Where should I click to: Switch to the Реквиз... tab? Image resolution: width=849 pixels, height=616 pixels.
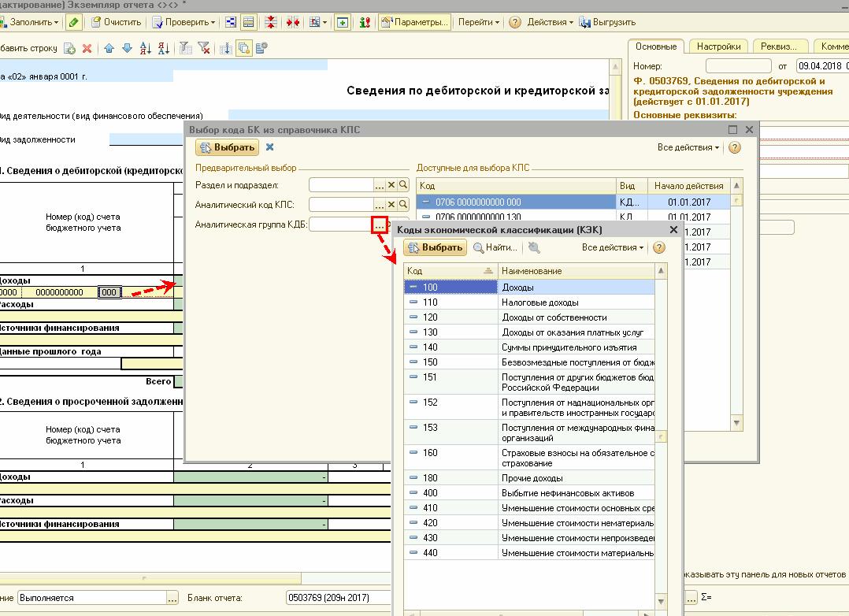point(779,46)
